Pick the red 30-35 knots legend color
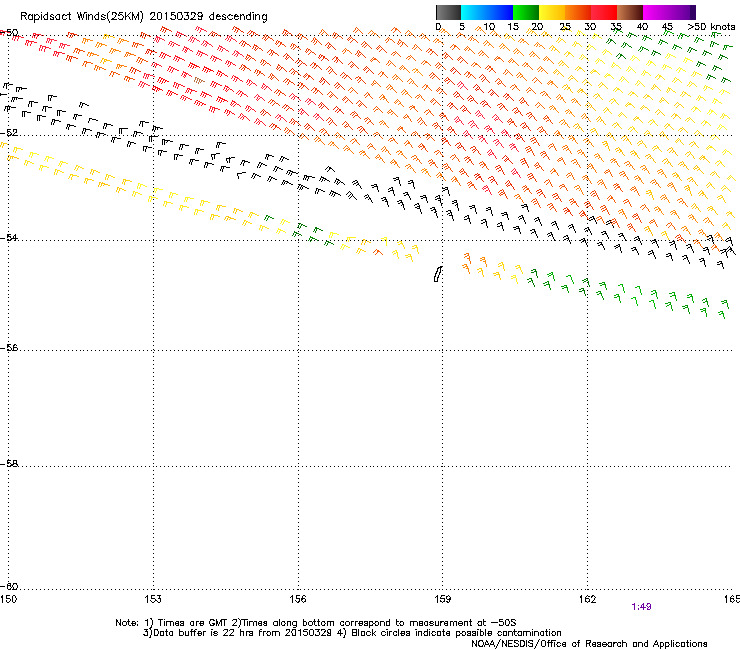This screenshot has width=740, height=650. pyautogui.click(x=604, y=12)
